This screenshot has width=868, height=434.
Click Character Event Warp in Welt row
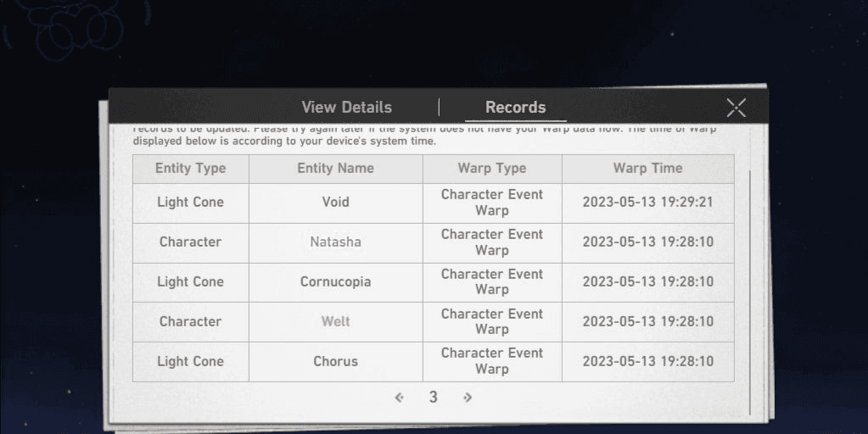[492, 322]
